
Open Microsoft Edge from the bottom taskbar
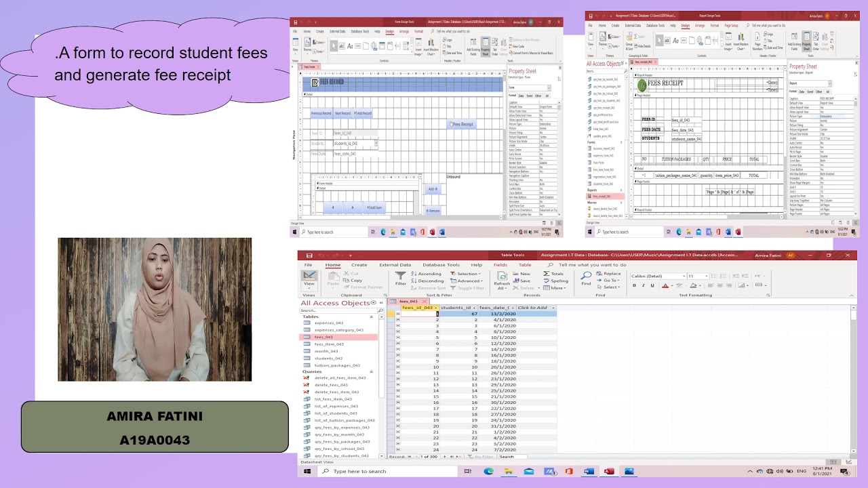pos(488,471)
